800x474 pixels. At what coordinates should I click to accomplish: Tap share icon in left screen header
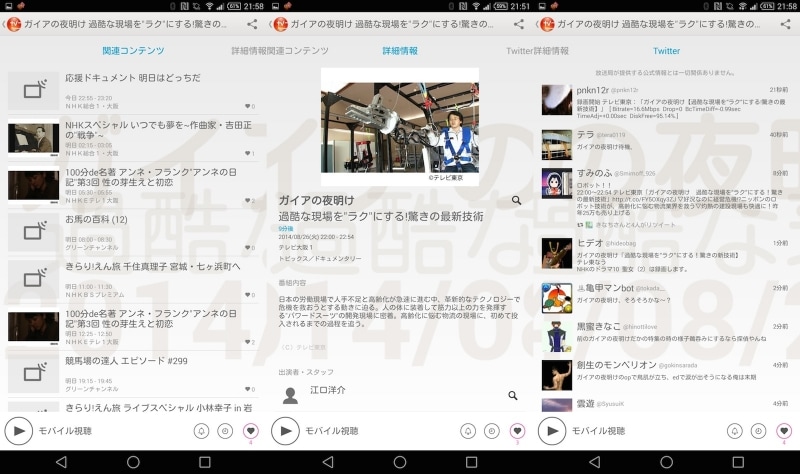(252, 24)
